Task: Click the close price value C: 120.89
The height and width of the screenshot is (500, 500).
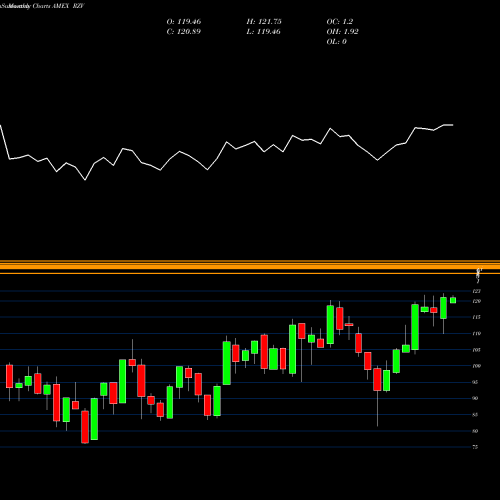Action: [x=184, y=32]
